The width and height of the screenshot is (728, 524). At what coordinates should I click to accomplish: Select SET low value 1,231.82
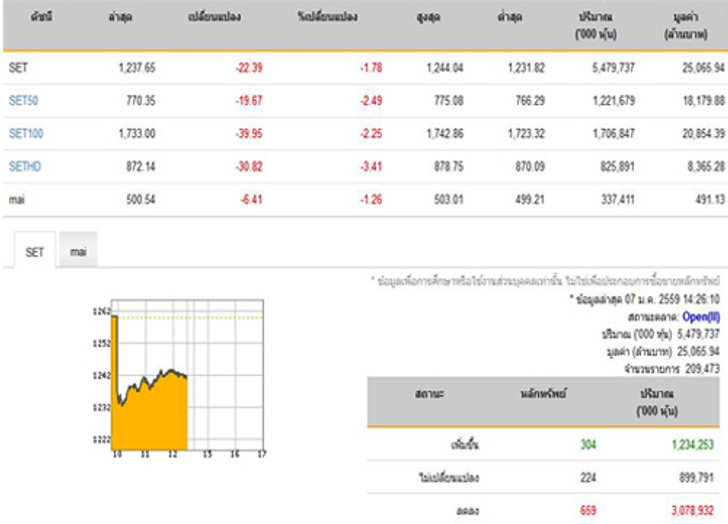526,68
